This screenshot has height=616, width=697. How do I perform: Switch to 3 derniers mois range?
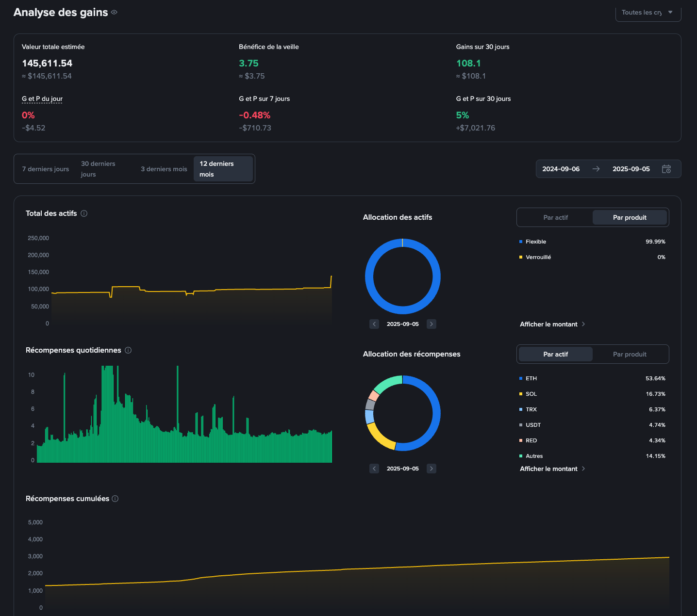pyautogui.click(x=164, y=169)
